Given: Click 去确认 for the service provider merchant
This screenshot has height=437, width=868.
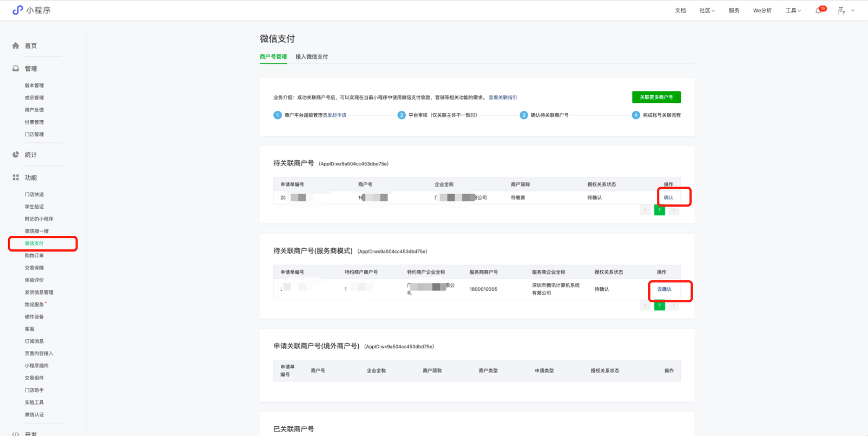Looking at the screenshot, I should coord(664,289).
